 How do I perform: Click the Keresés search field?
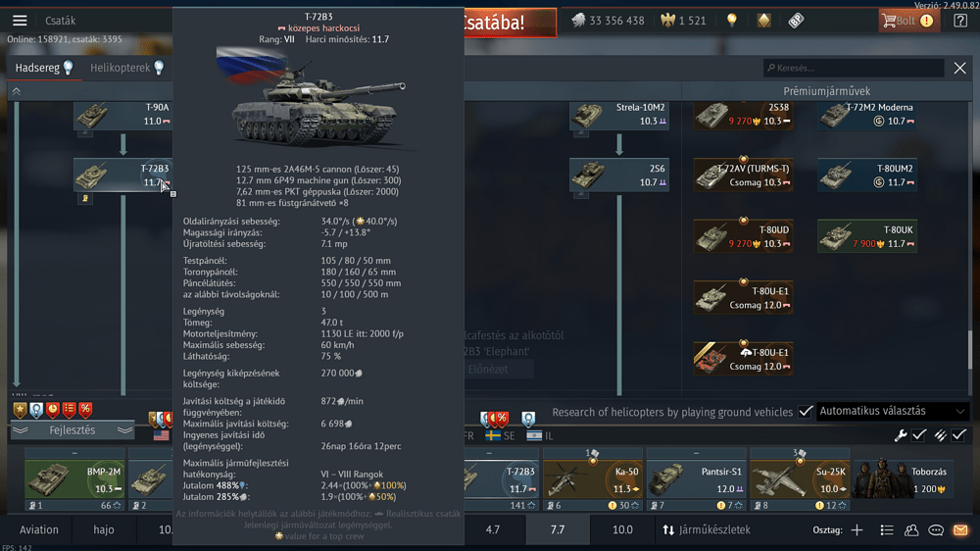(x=854, y=68)
